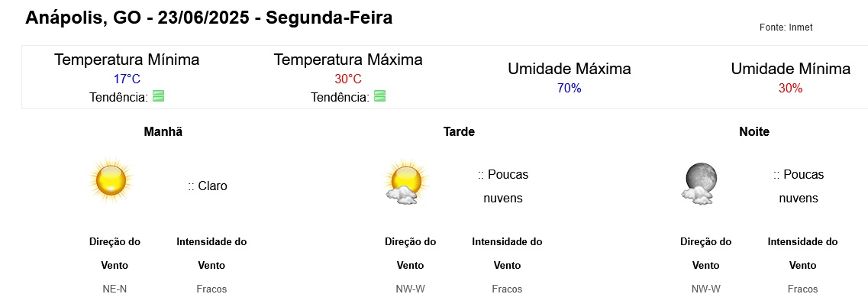Click the Claro morning condition text
Screen dimensions: 868x307
208,186
